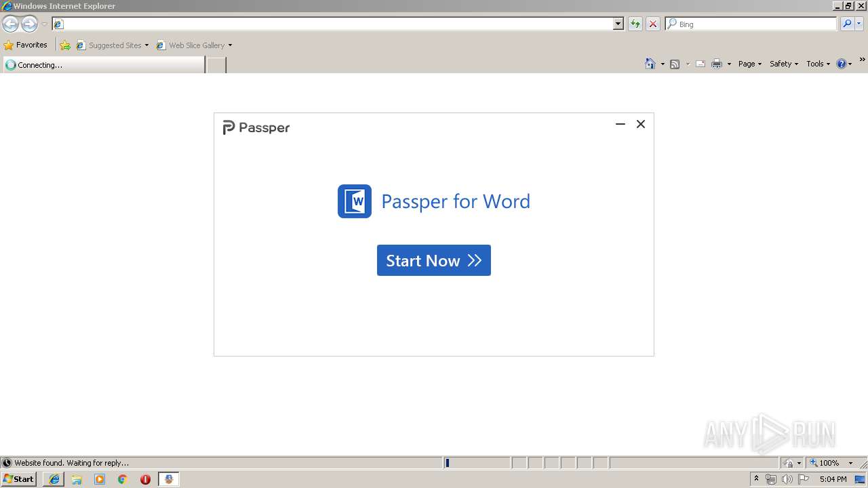Open the Help question mark menu
Image resolution: width=868 pixels, height=488 pixels.
[x=844, y=64]
